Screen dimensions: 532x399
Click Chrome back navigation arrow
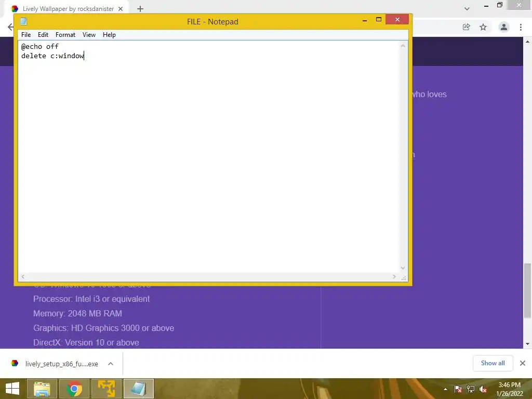(10, 27)
